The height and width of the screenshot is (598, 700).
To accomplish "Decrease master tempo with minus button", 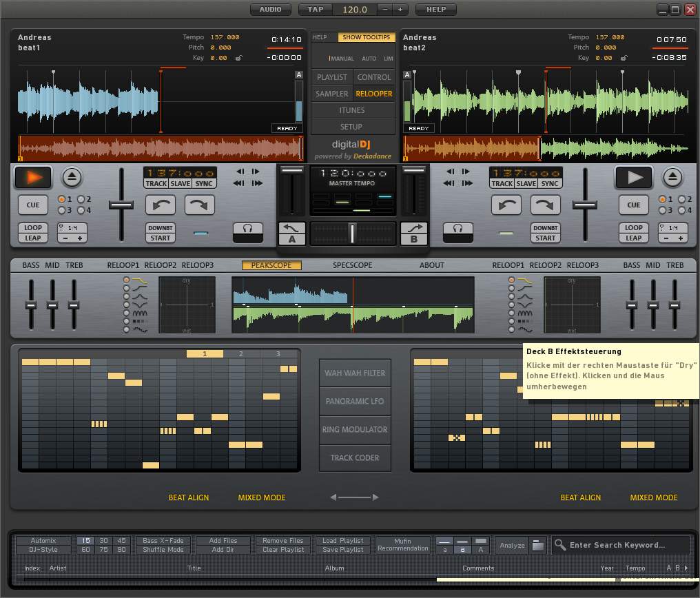I will [385, 10].
